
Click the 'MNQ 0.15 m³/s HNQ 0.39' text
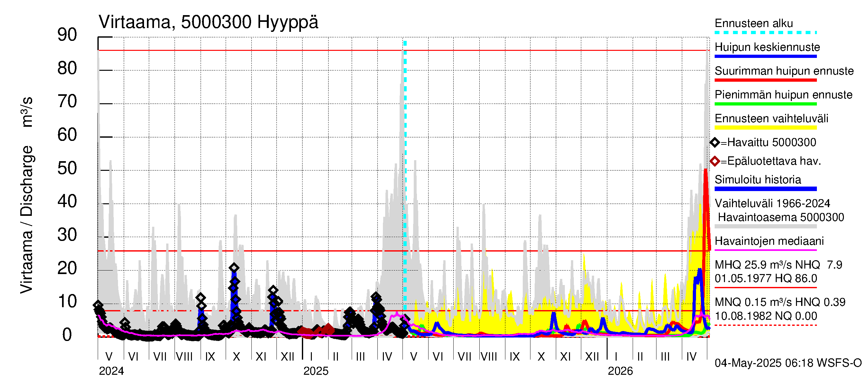(x=780, y=302)
